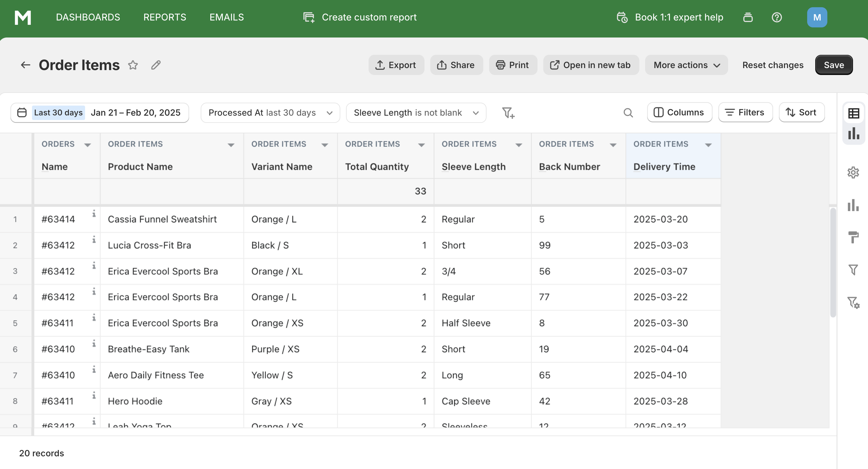Click the add filter funnel-plus icon
868x469 pixels.
[x=508, y=112]
